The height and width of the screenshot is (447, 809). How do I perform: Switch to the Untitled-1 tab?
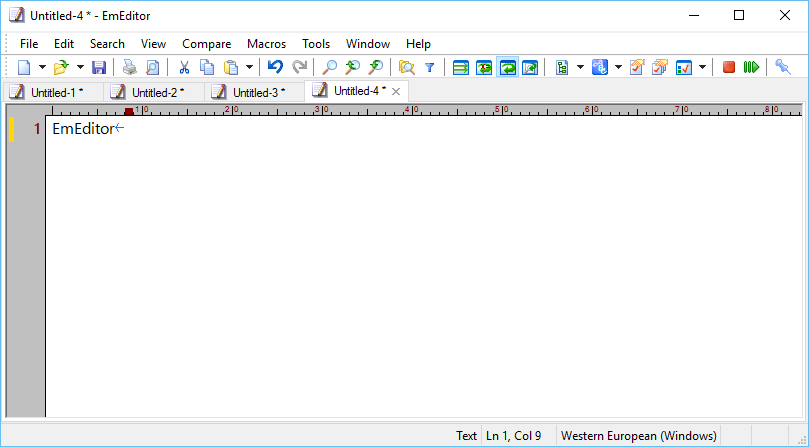[x=53, y=92]
